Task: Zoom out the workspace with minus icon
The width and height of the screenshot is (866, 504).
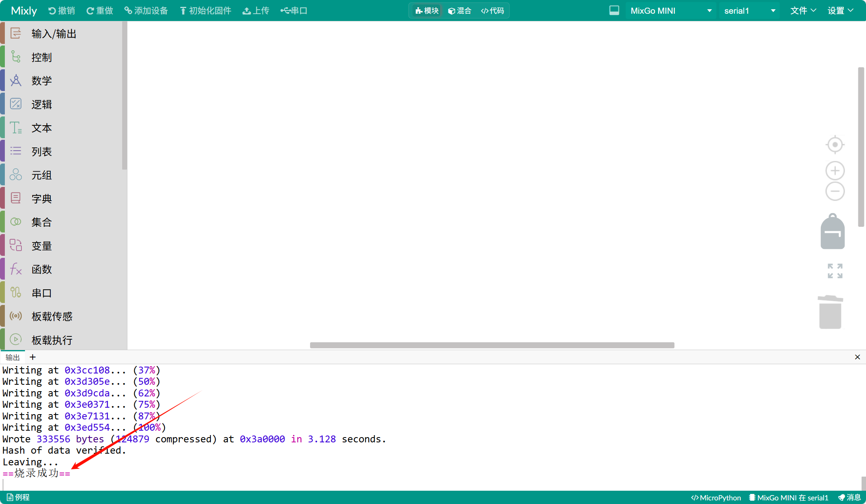Action: coord(835,191)
